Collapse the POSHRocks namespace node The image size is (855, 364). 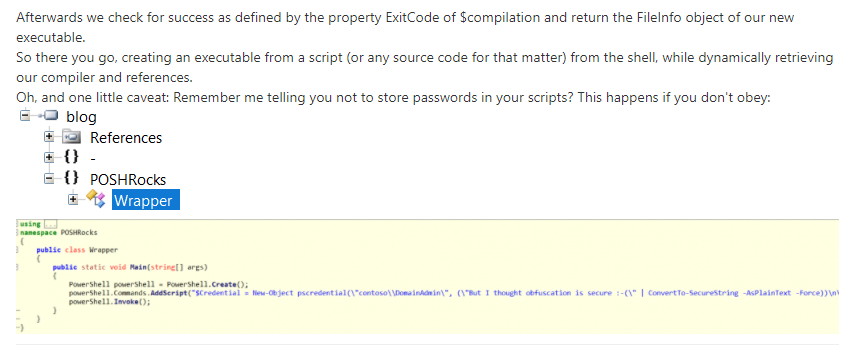(49, 178)
